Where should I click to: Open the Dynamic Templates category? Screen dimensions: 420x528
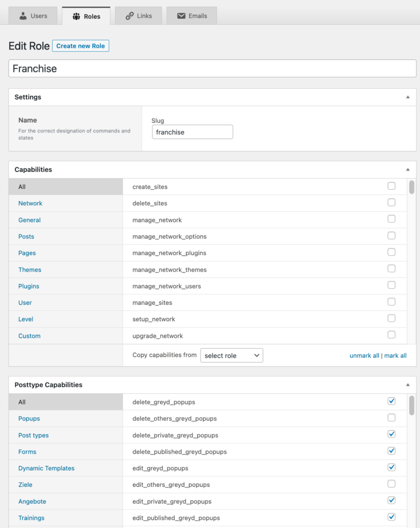46,468
